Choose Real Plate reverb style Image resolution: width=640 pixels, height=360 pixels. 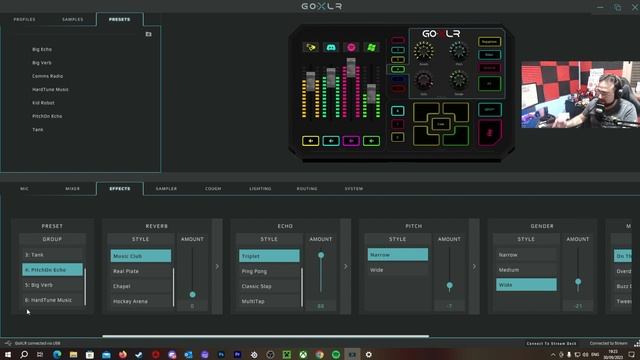tap(141, 271)
